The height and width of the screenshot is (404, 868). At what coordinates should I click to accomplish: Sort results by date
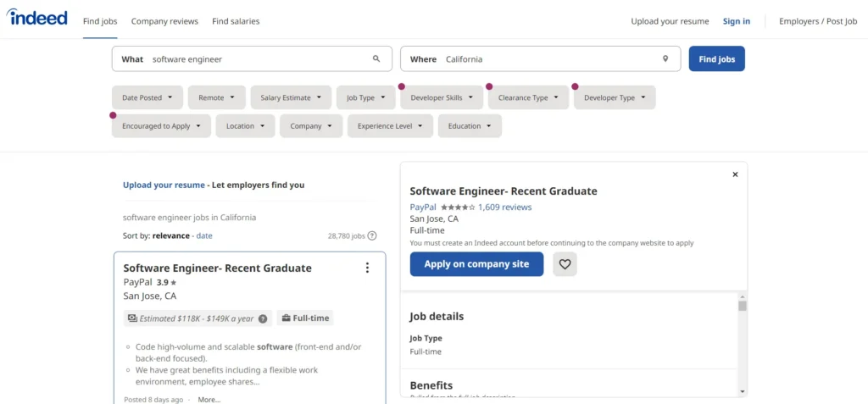pos(204,235)
